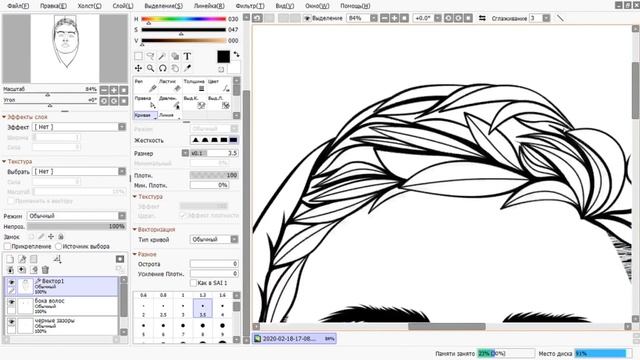Enable the Источник выбора option
The image size is (640, 360).
point(58,247)
